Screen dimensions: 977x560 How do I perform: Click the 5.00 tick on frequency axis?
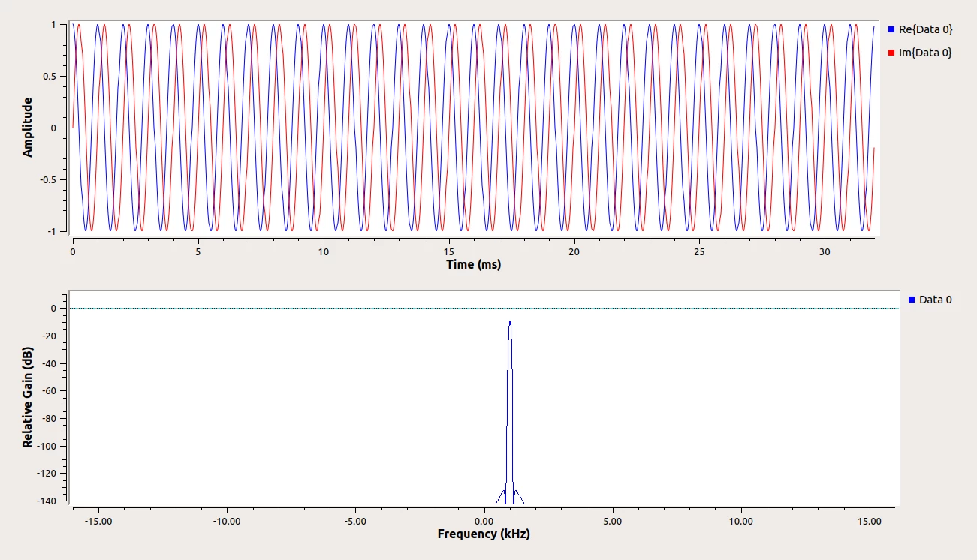(x=613, y=521)
